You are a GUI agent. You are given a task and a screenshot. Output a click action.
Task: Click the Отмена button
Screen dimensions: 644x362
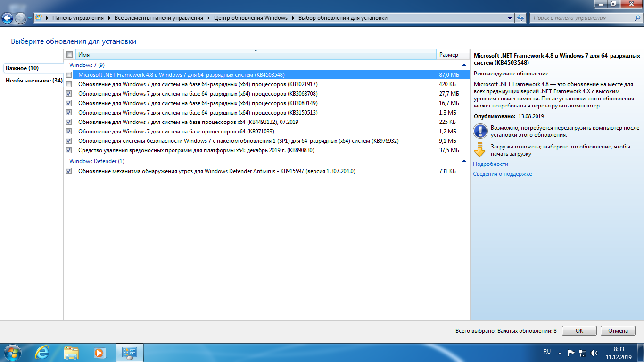coord(618,331)
